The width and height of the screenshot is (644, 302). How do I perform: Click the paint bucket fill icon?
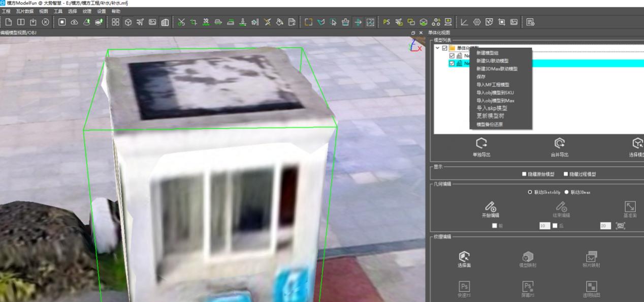(279, 22)
